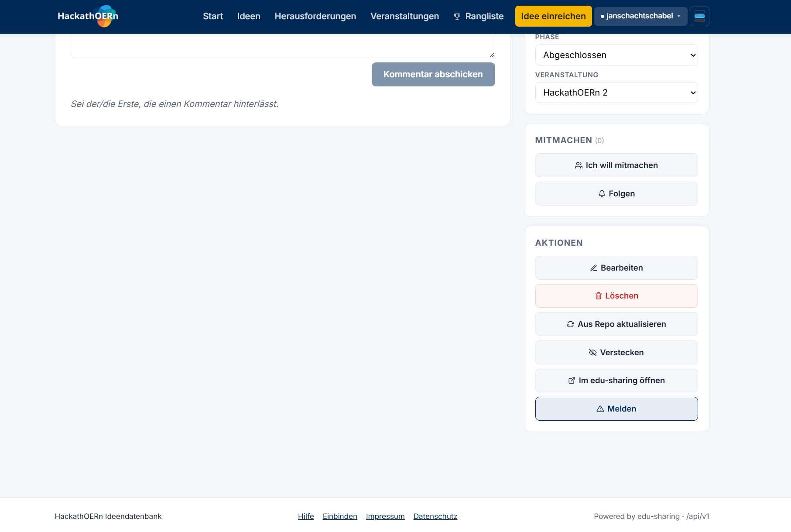Open the Phase dropdown showing Abgeschlossen
The image size is (791, 532).
tap(616, 55)
